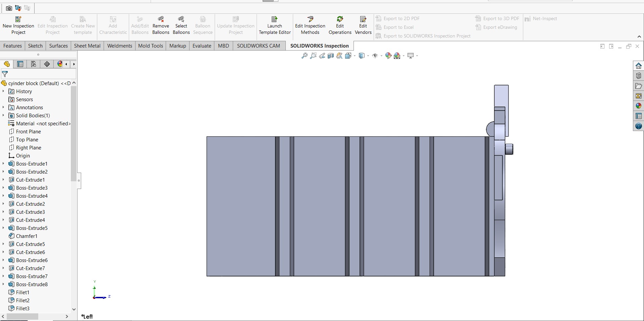Collapse the CommandManager ribbon chevron

(x=639, y=37)
